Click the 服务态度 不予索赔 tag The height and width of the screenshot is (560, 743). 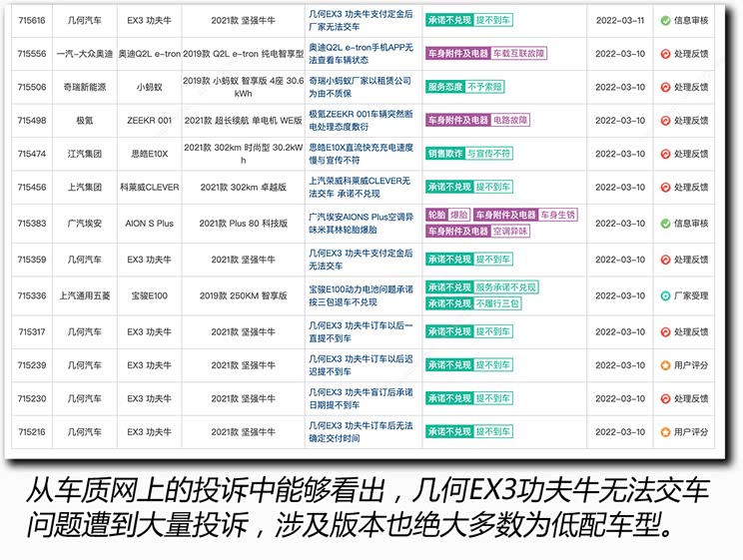point(464,87)
